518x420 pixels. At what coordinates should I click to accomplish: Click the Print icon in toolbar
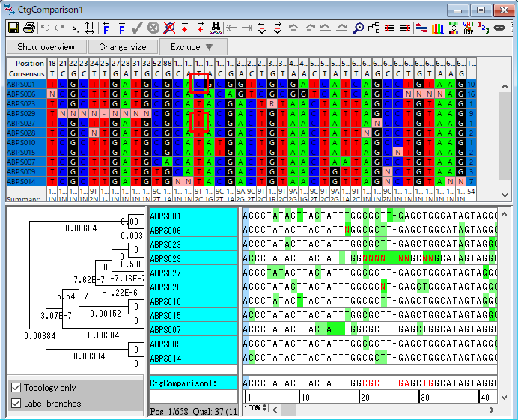tap(28, 28)
